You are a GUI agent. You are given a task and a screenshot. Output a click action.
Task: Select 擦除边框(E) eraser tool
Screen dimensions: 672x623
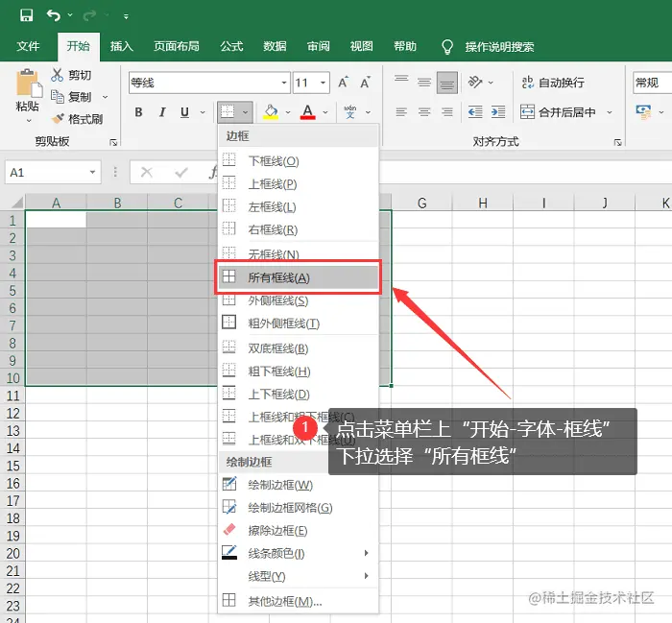click(299, 531)
